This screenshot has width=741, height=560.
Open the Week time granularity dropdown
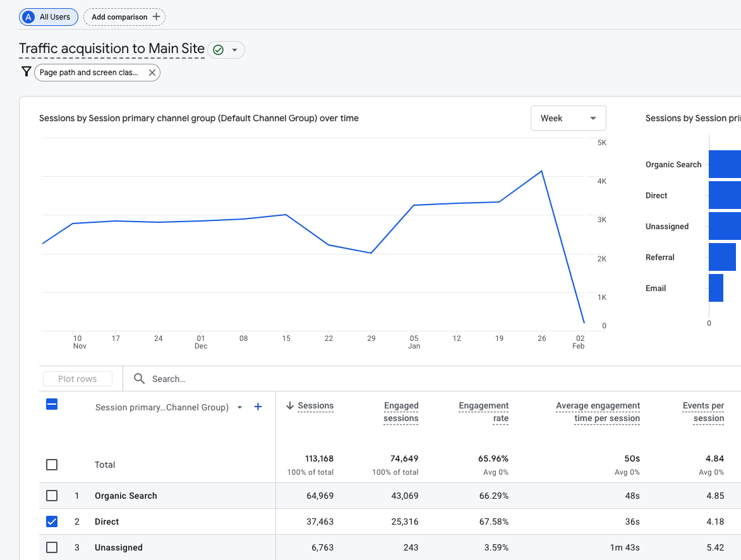click(568, 118)
